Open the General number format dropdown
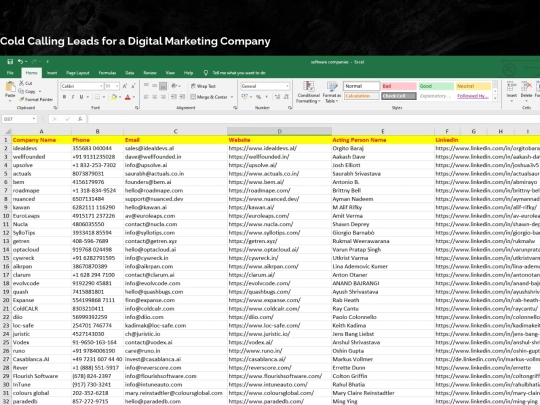 click(x=287, y=86)
